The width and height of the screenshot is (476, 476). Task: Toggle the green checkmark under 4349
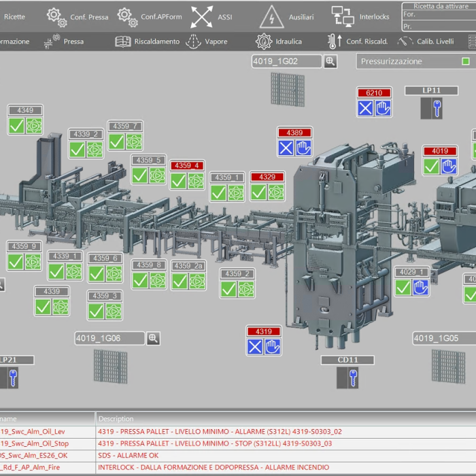tap(17, 126)
